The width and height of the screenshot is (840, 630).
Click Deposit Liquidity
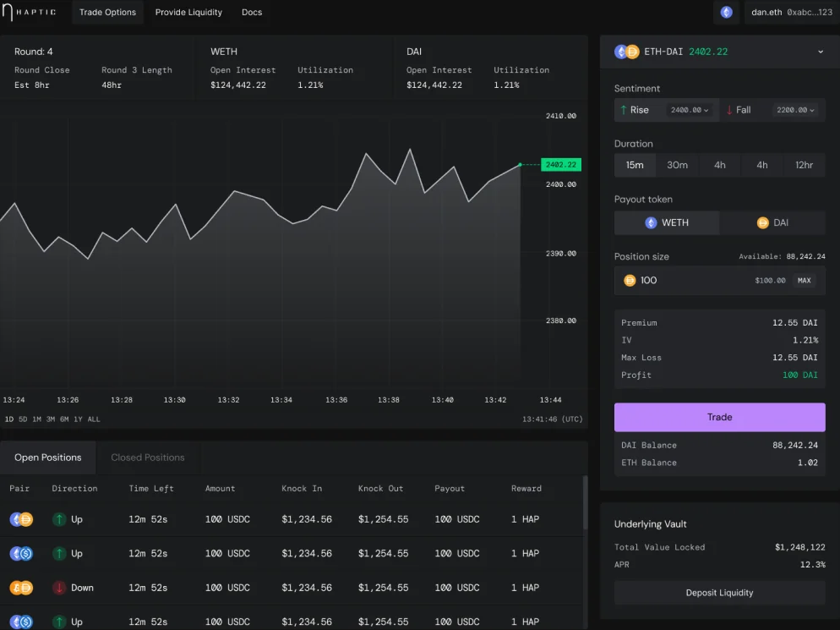pyautogui.click(x=719, y=593)
